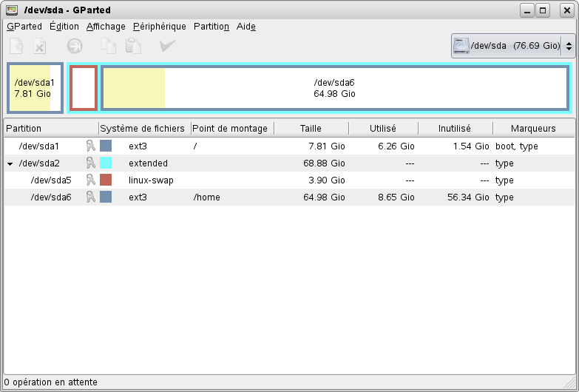Click the 3.90 Gio size cell
The width and height of the screenshot is (579, 392).
(327, 180)
